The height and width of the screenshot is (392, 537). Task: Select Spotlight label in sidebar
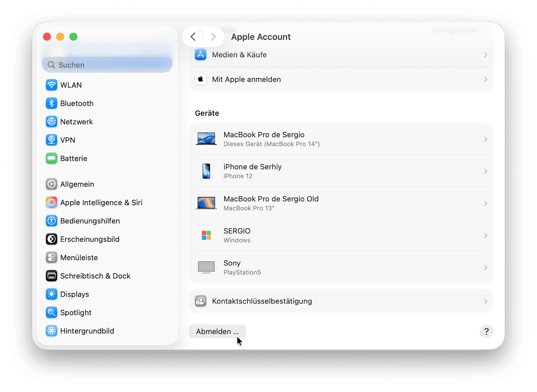pyautogui.click(x=76, y=313)
